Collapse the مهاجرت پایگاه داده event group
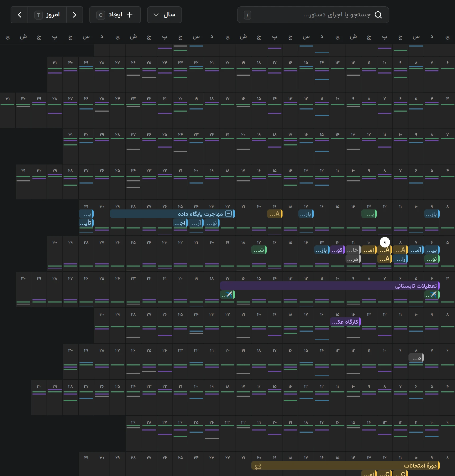 click(229, 214)
